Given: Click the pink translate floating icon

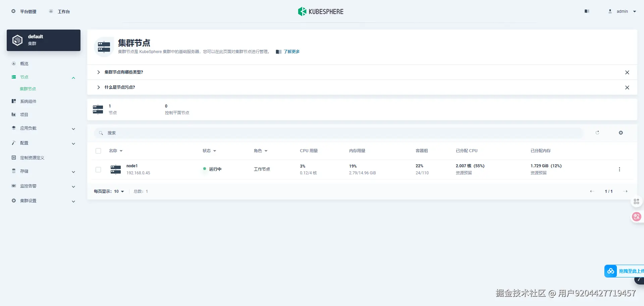Looking at the screenshot, I should click(636, 217).
